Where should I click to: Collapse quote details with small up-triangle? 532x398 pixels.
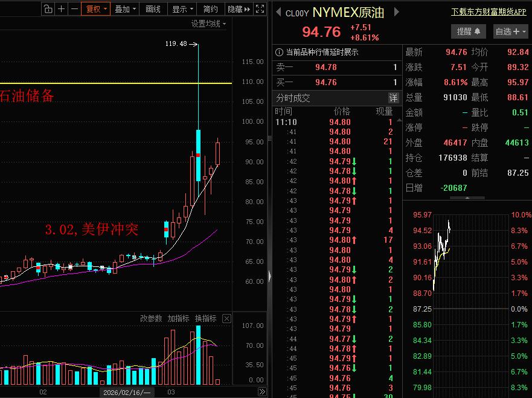[x=467, y=197]
